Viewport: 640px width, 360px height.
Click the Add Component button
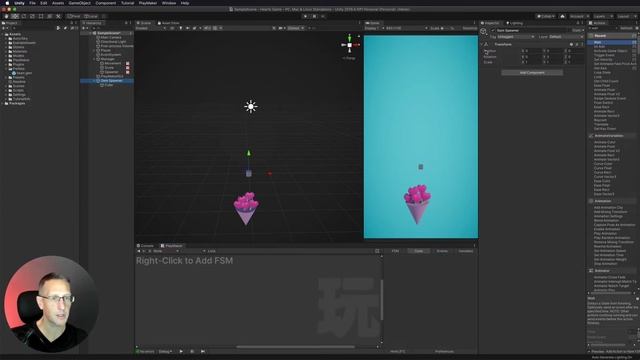click(532, 73)
